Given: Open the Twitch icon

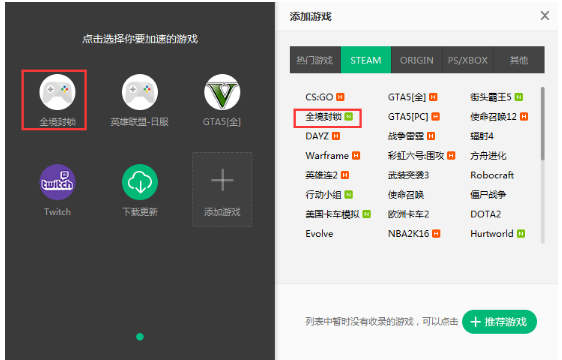Looking at the screenshot, I should [x=57, y=182].
